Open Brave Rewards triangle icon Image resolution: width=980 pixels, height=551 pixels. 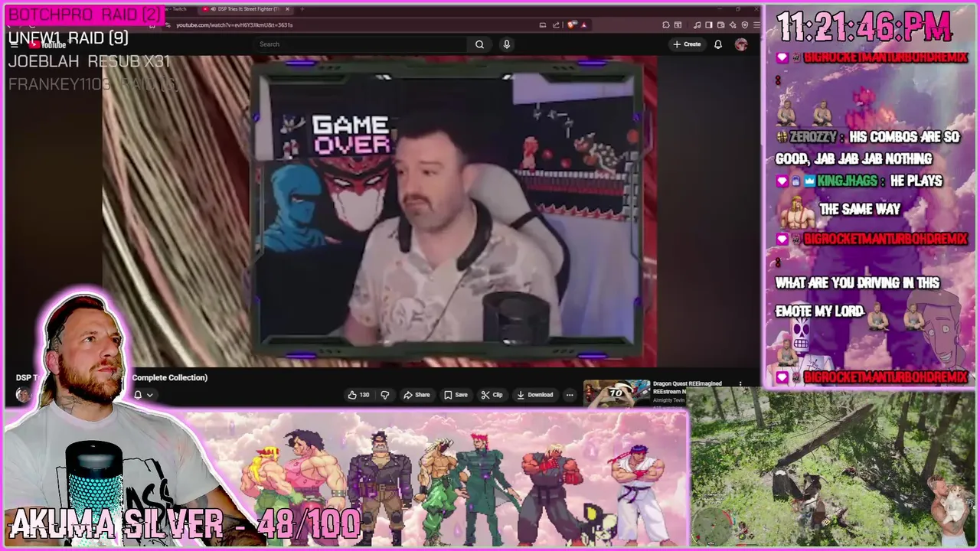point(583,24)
